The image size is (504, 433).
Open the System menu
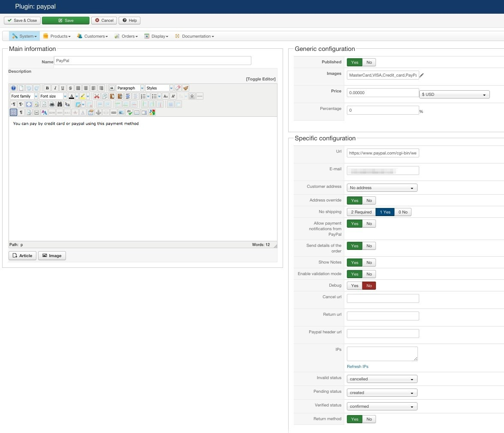click(x=24, y=36)
